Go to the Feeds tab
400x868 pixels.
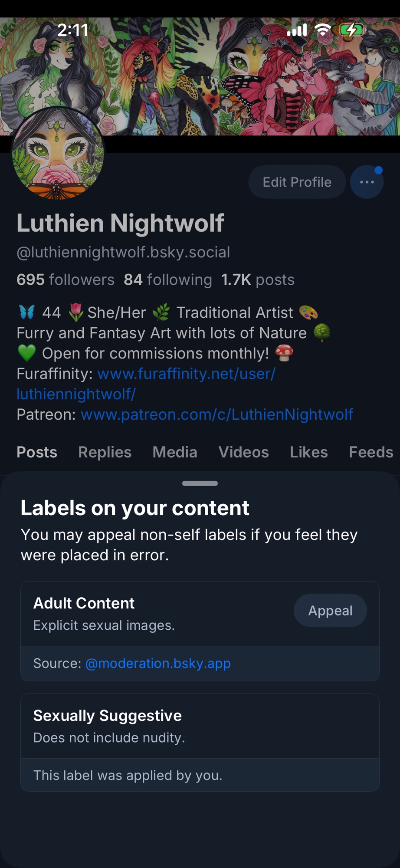tap(370, 452)
